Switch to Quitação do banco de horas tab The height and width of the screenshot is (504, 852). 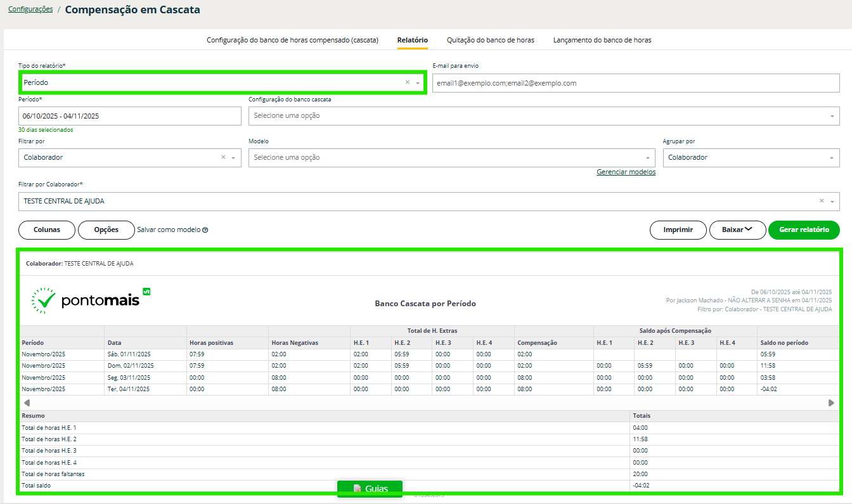pyautogui.click(x=490, y=40)
